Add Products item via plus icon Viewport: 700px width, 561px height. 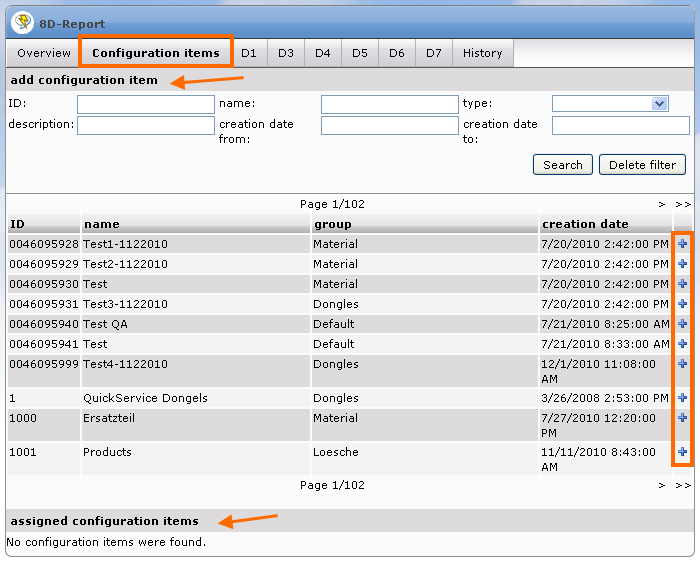(682, 452)
